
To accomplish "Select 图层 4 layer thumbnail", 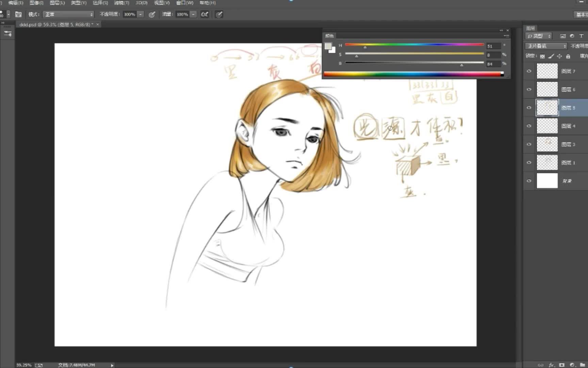I will [547, 126].
